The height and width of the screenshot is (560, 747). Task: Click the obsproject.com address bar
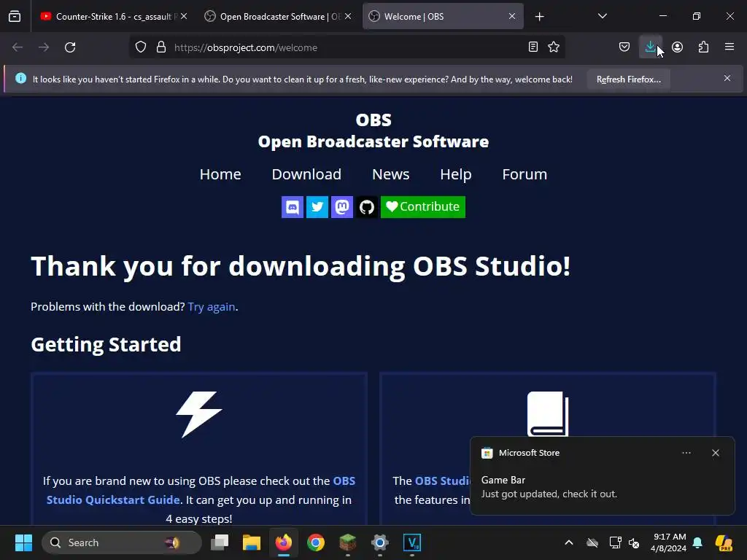tap(348, 47)
